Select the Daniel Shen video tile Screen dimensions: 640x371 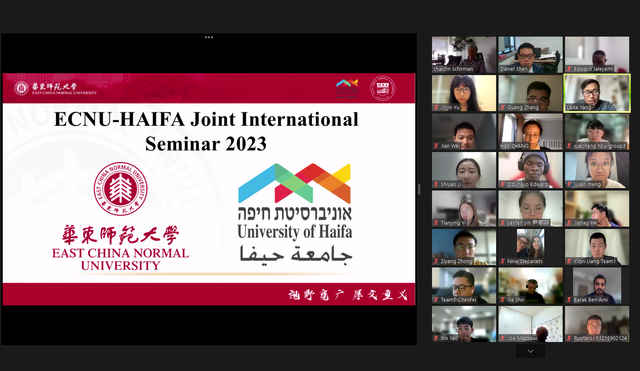pos(530,55)
